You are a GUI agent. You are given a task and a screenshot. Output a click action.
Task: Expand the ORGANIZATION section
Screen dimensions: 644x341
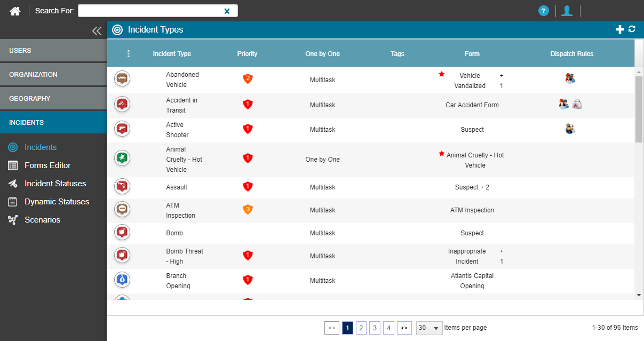[x=53, y=74]
